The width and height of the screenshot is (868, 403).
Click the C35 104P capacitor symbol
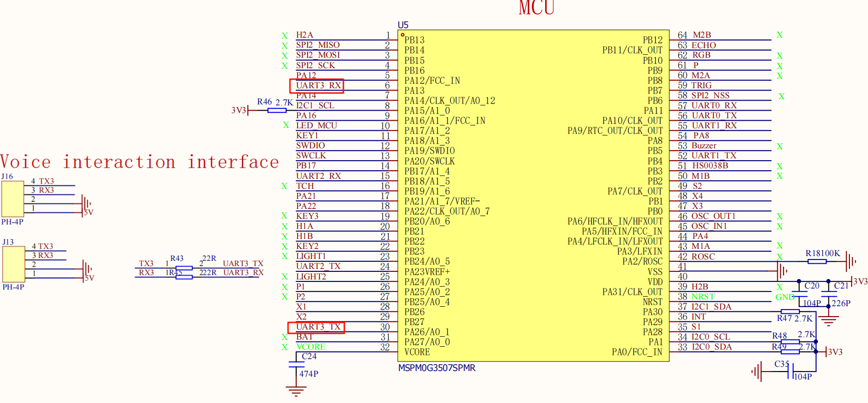(791, 371)
